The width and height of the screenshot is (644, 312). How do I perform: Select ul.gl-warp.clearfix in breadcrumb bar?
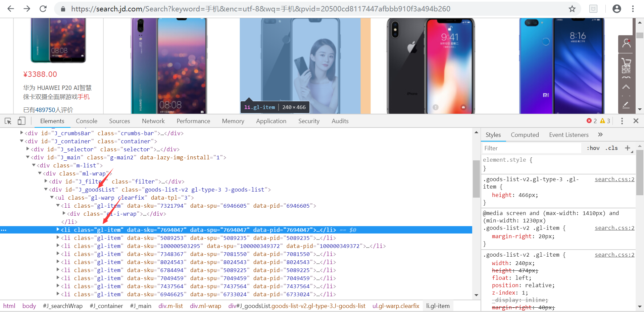(396, 306)
